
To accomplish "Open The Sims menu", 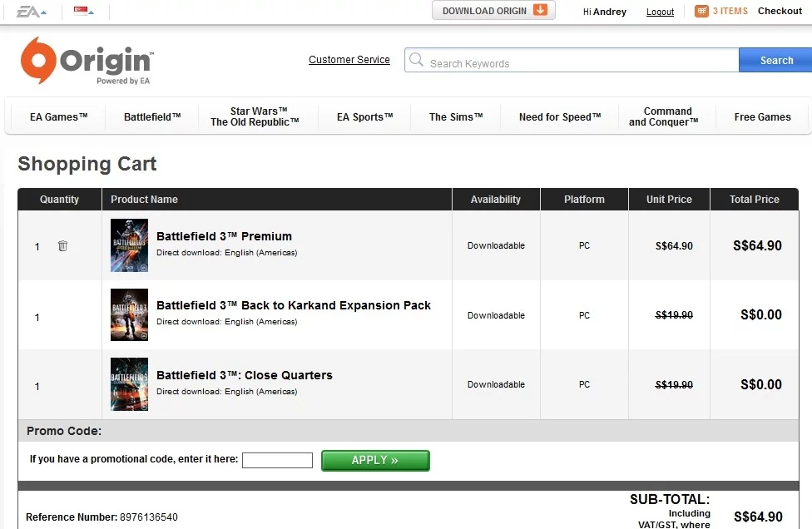I will click(x=456, y=117).
